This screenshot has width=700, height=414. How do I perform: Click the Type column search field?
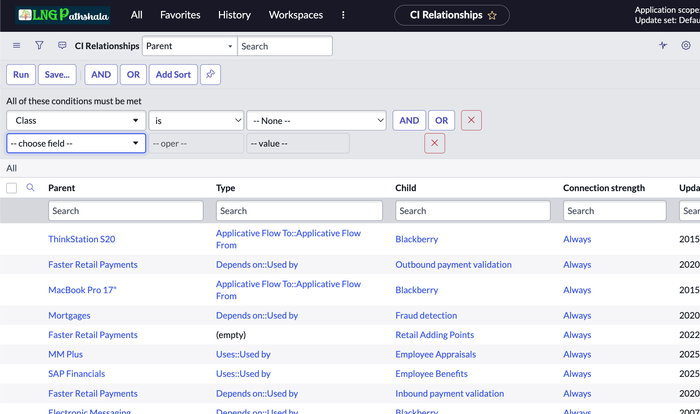coord(299,211)
